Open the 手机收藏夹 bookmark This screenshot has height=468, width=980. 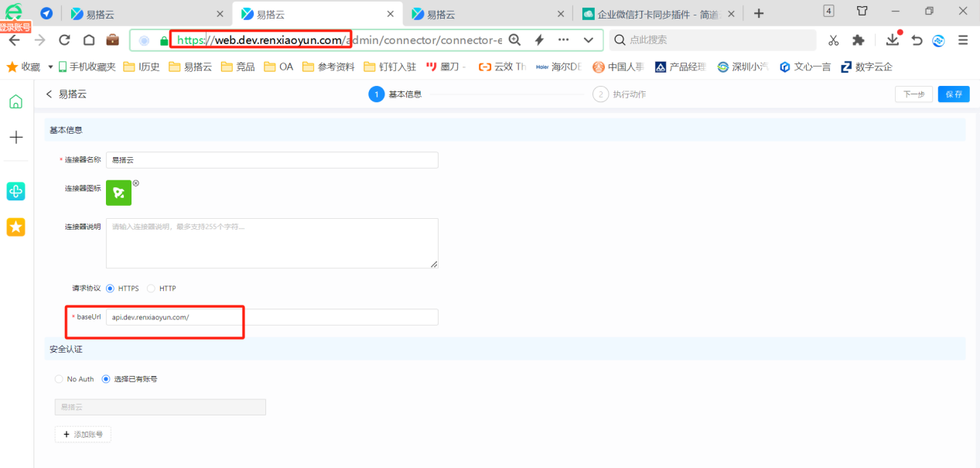87,67
